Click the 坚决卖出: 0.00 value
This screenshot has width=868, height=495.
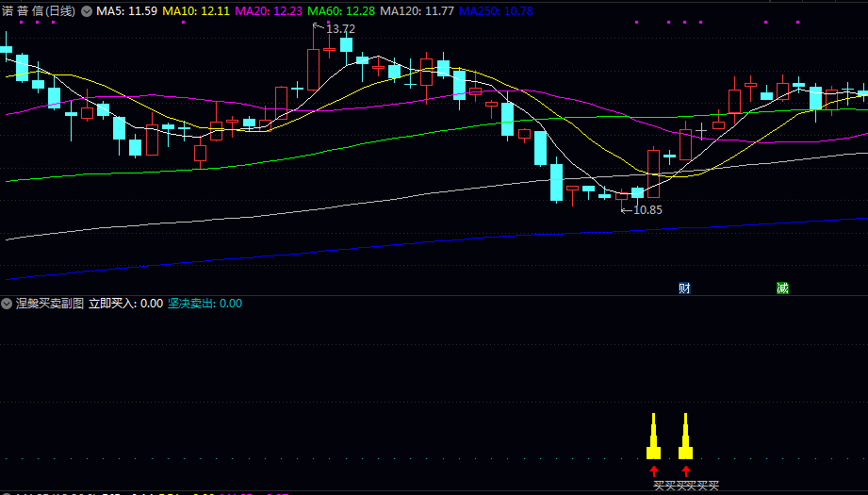point(205,304)
